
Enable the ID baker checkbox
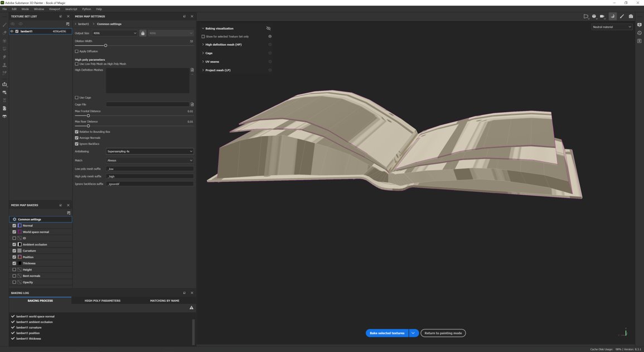[14, 238]
